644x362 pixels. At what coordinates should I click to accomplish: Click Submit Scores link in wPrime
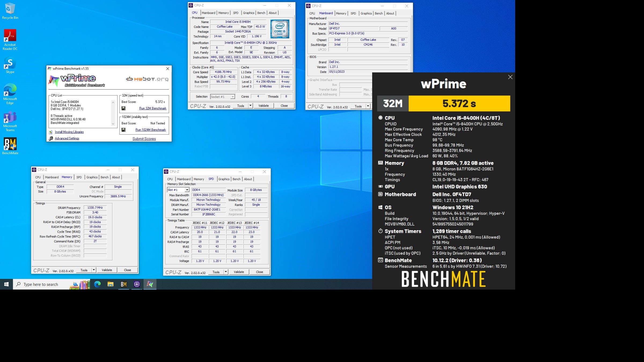click(x=144, y=139)
